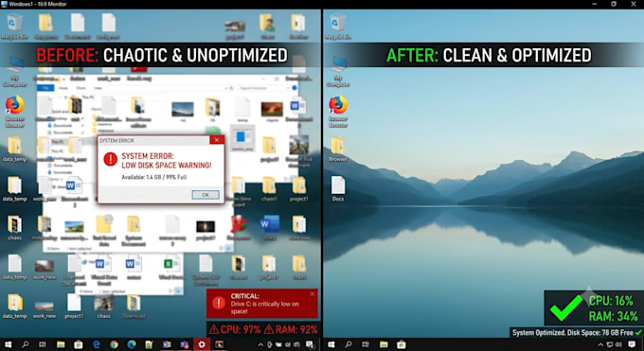Image resolution: width=644 pixels, height=351 pixels.
Task: Switch to the View tab in Explorer
Action: coord(98,88)
